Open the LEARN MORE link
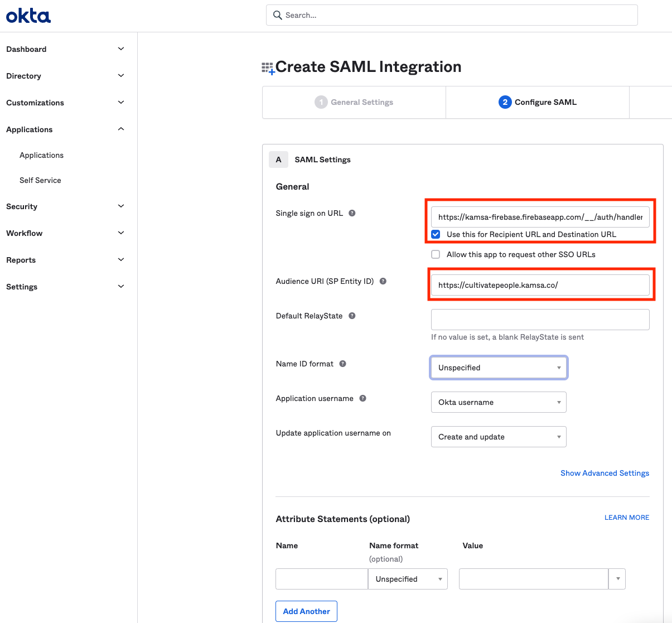This screenshot has height=623, width=672. pyautogui.click(x=627, y=518)
